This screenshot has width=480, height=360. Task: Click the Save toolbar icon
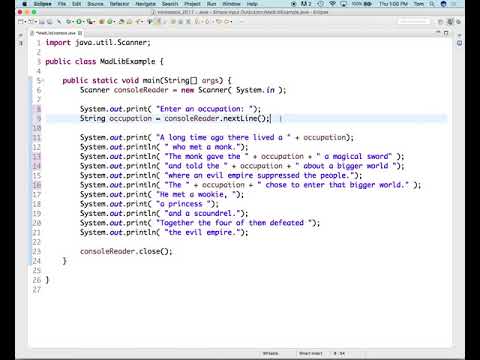tap(42, 22)
